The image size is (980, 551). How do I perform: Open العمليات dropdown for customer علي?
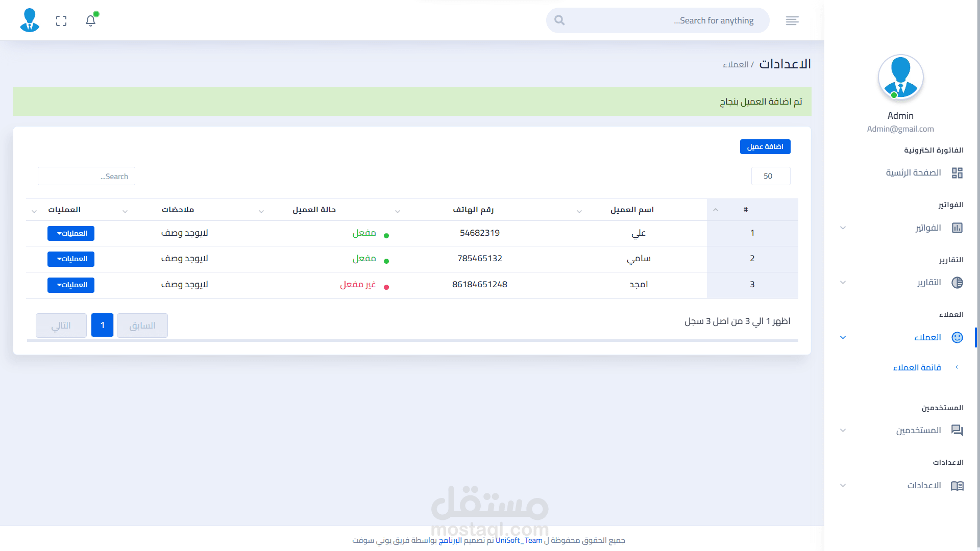[x=71, y=234]
